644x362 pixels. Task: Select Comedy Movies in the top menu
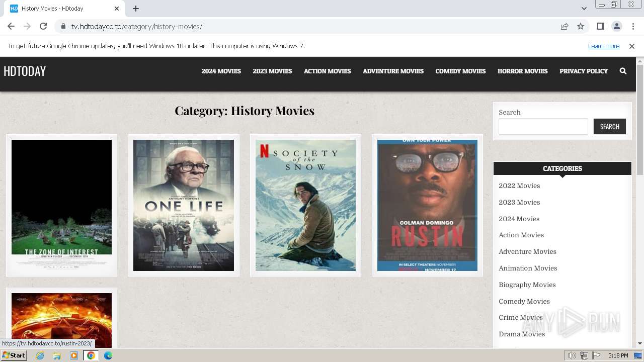460,71
